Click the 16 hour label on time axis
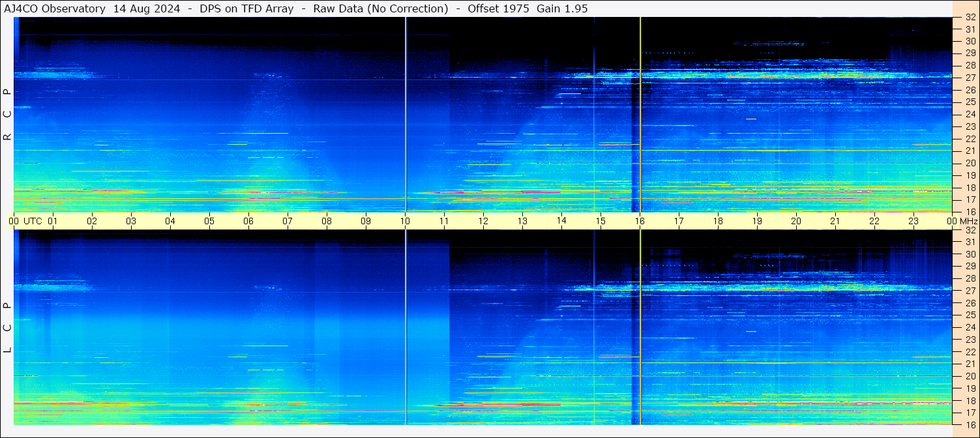 coord(640,221)
